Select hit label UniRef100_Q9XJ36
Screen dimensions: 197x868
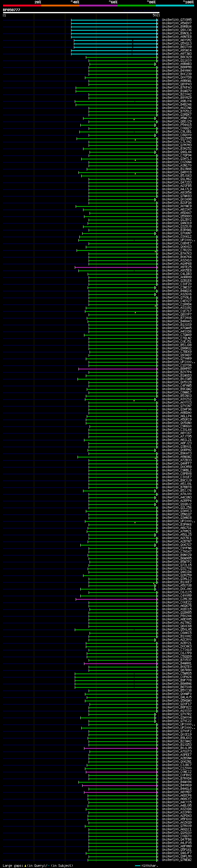click(x=177, y=30)
